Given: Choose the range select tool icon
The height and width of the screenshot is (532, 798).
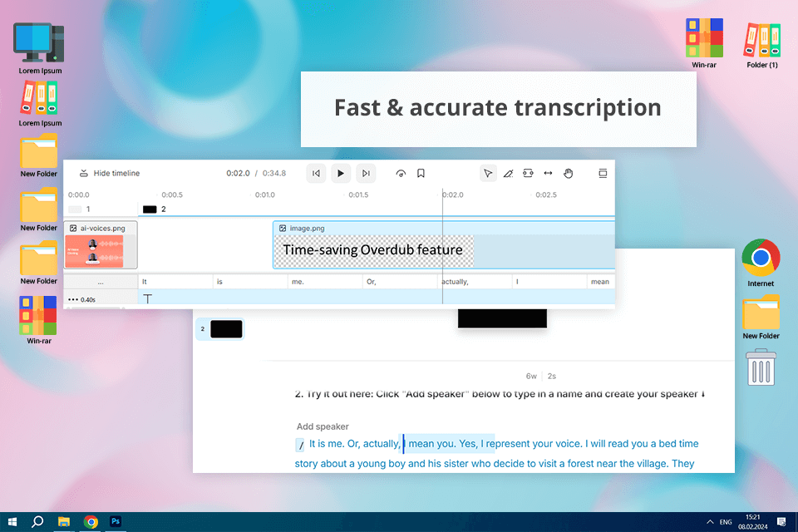Looking at the screenshot, I should tap(528, 173).
